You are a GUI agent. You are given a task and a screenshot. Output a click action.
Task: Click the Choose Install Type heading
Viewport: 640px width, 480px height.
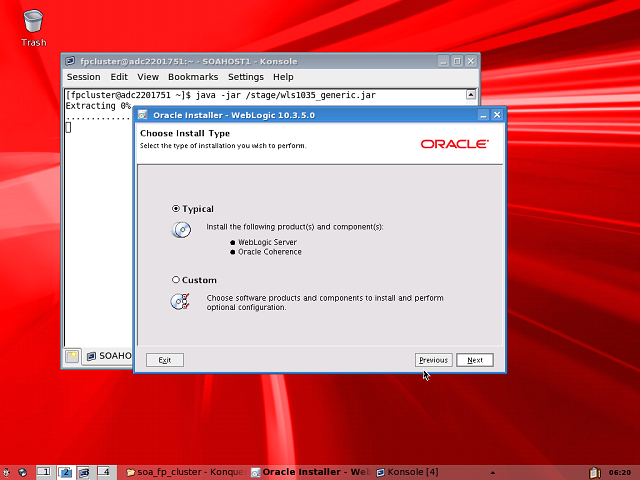tap(185, 133)
